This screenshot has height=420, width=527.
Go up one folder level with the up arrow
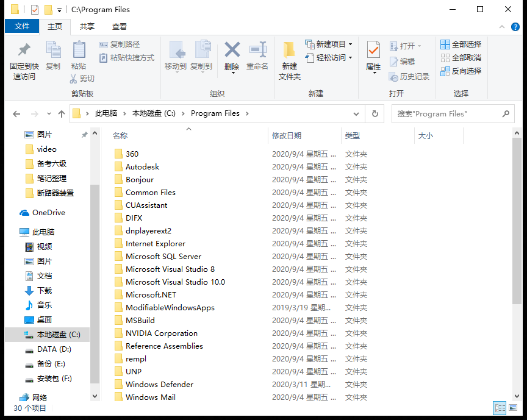point(62,114)
